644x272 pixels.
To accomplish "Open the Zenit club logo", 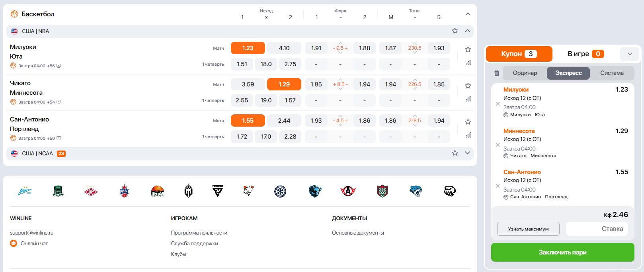I will [x=25, y=191].
